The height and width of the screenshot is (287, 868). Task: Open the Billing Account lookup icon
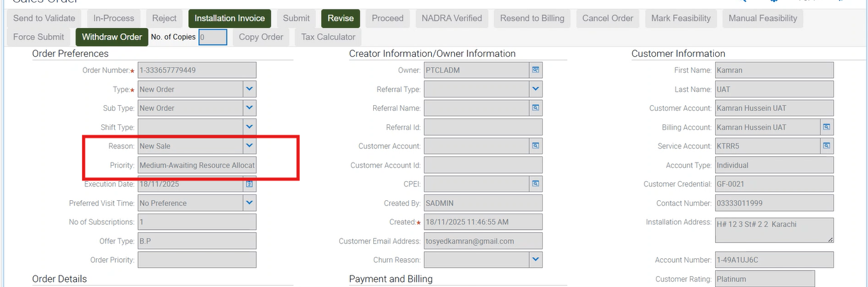click(x=826, y=128)
